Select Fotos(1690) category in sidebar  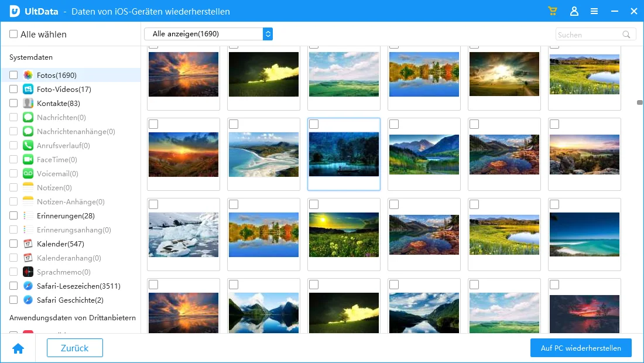point(56,76)
